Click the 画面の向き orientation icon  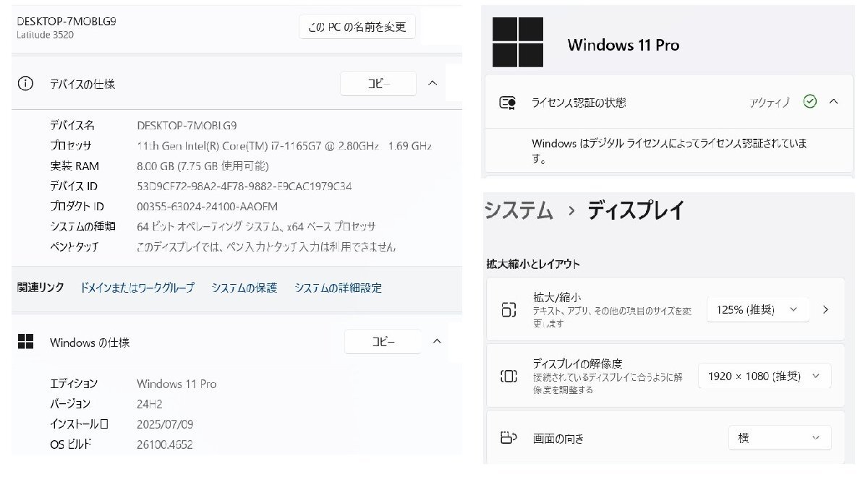(x=509, y=438)
